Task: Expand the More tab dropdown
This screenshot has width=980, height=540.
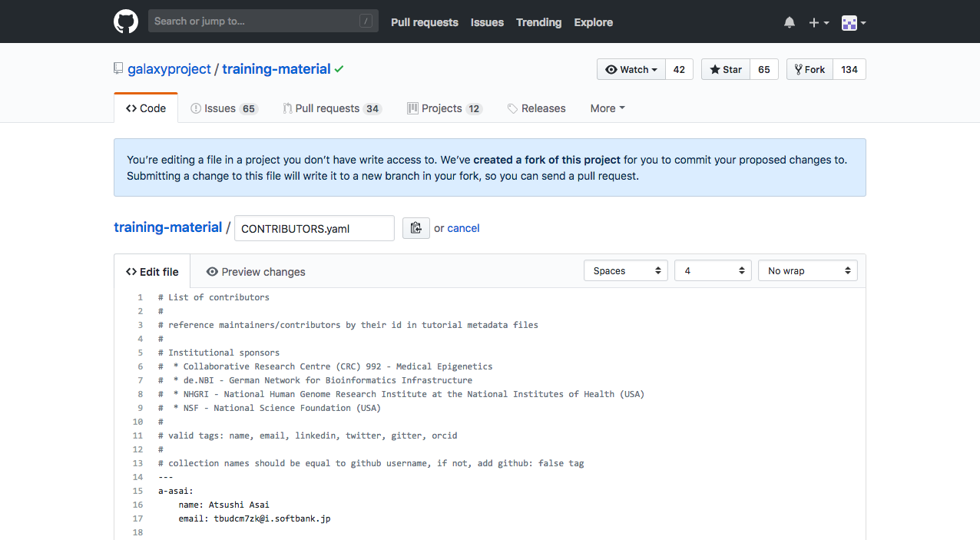Action: 608,108
